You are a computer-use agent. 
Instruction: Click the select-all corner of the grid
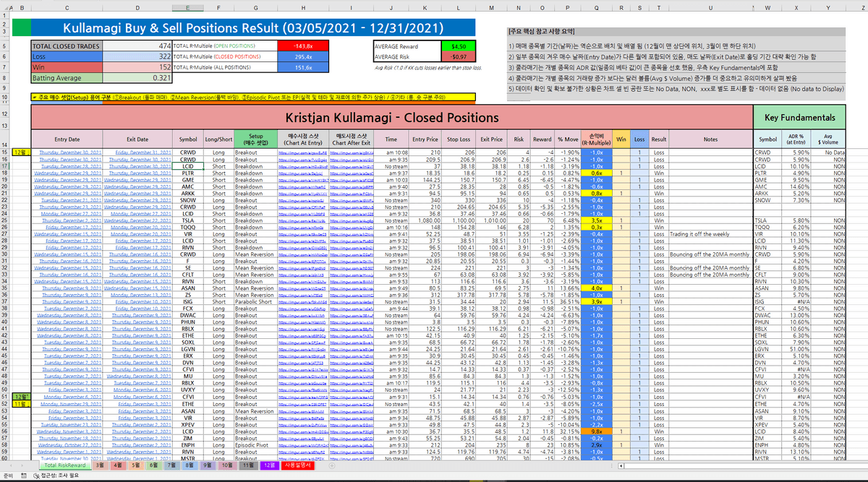click(x=5, y=9)
